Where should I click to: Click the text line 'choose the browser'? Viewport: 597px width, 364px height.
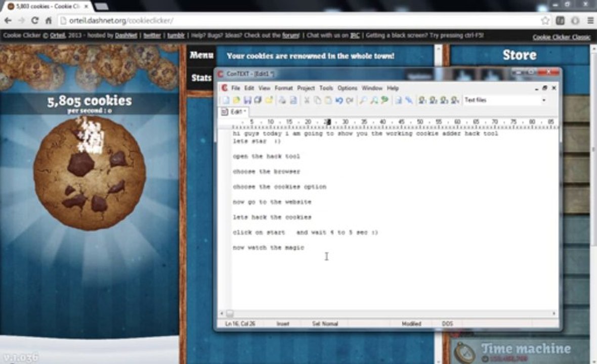pyautogui.click(x=266, y=171)
